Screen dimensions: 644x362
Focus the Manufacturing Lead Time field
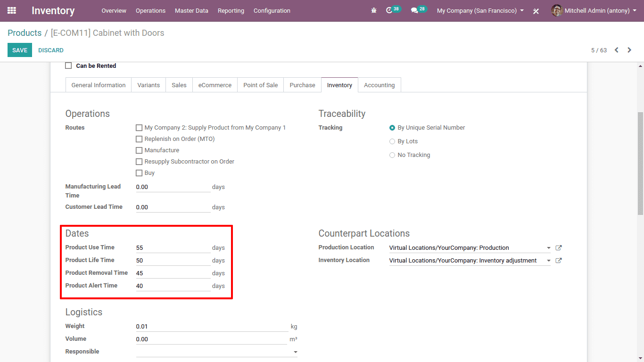click(173, 187)
